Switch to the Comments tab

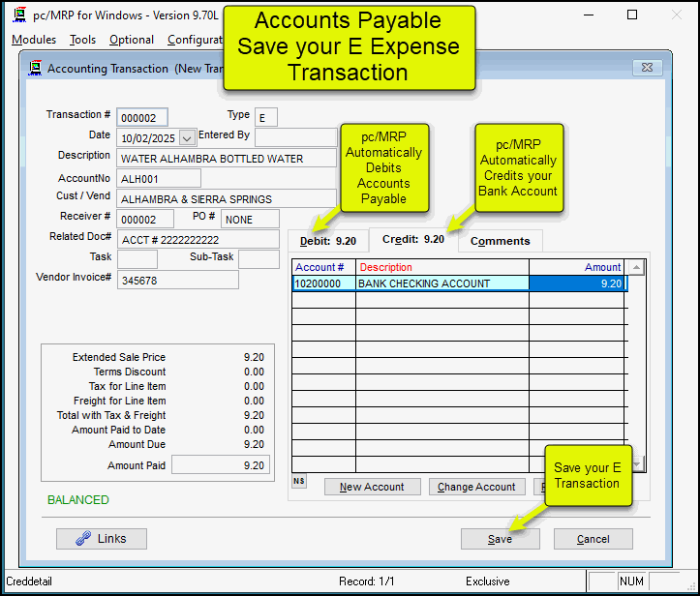point(500,241)
